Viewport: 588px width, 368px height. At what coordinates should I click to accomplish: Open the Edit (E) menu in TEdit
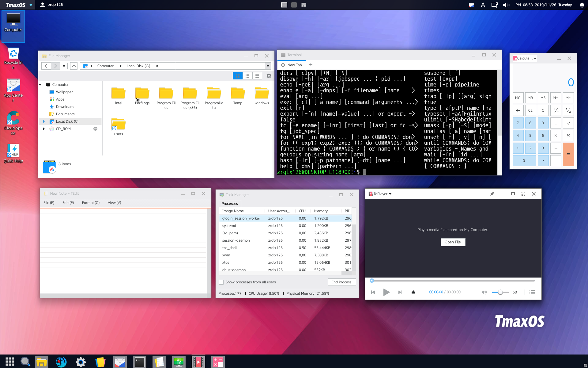point(68,203)
